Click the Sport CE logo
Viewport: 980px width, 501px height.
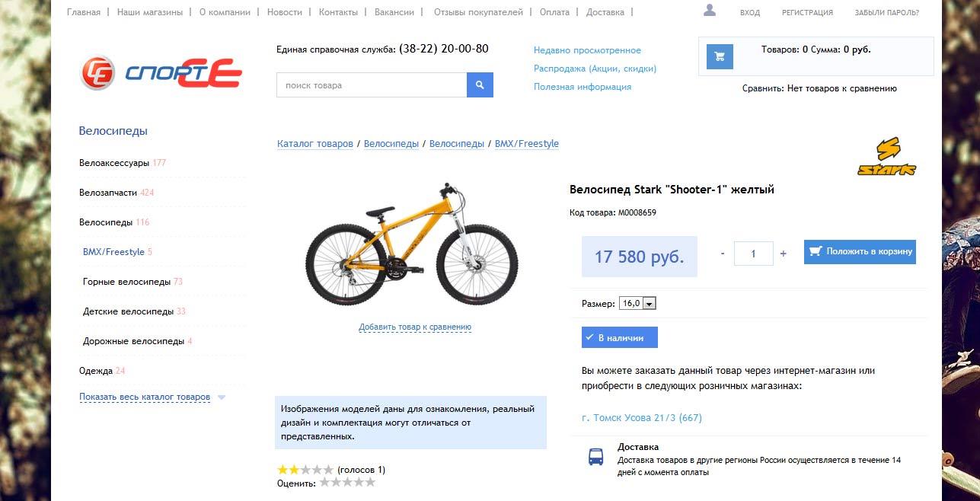tap(161, 73)
